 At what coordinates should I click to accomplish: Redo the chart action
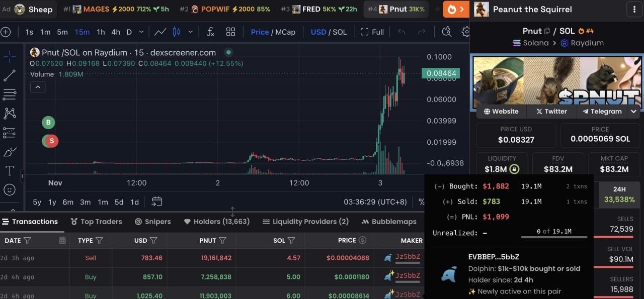tap(422, 32)
